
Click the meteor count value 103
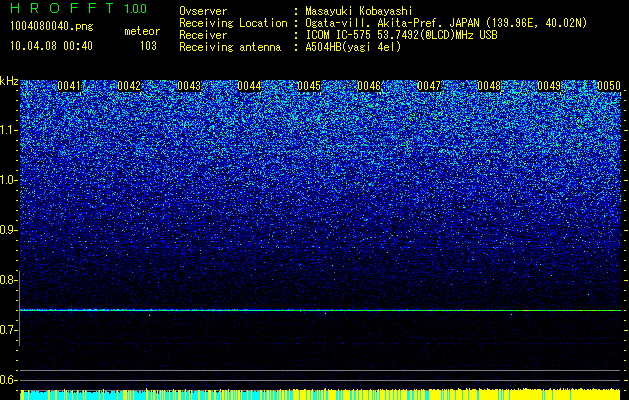(148, 46)
